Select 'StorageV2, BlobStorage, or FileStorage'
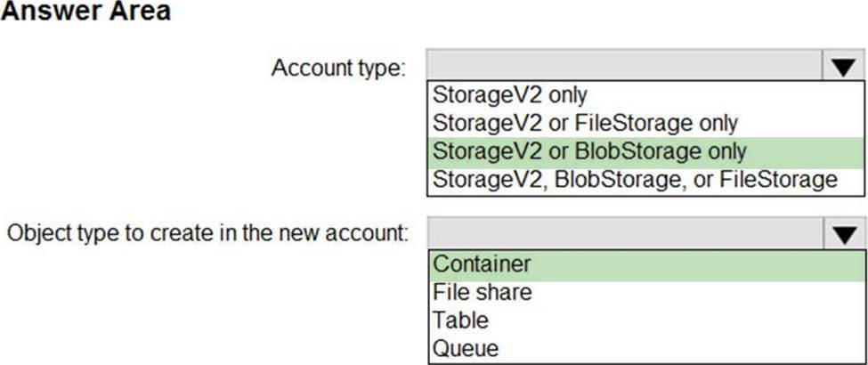Viewport: 868px width, 365px height. pyautogui.click(x=634, y=179)
